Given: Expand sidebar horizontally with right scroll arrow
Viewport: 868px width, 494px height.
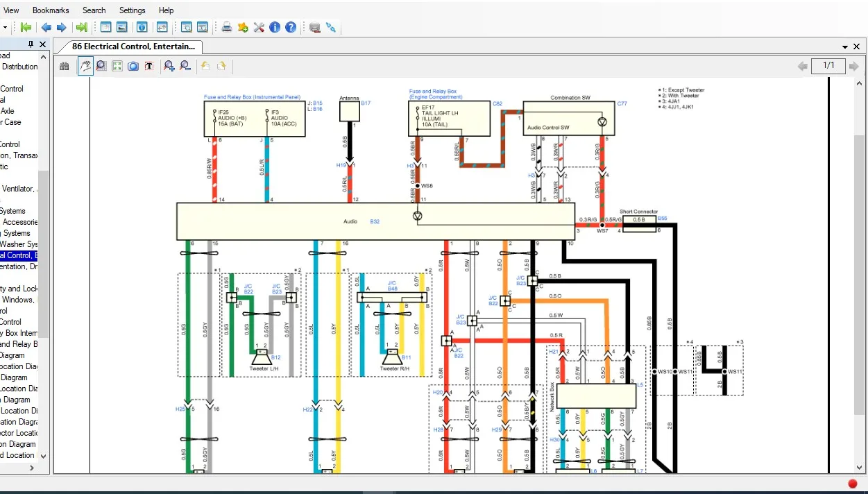Looking at the screenshot, I should (x=31, y=468).
